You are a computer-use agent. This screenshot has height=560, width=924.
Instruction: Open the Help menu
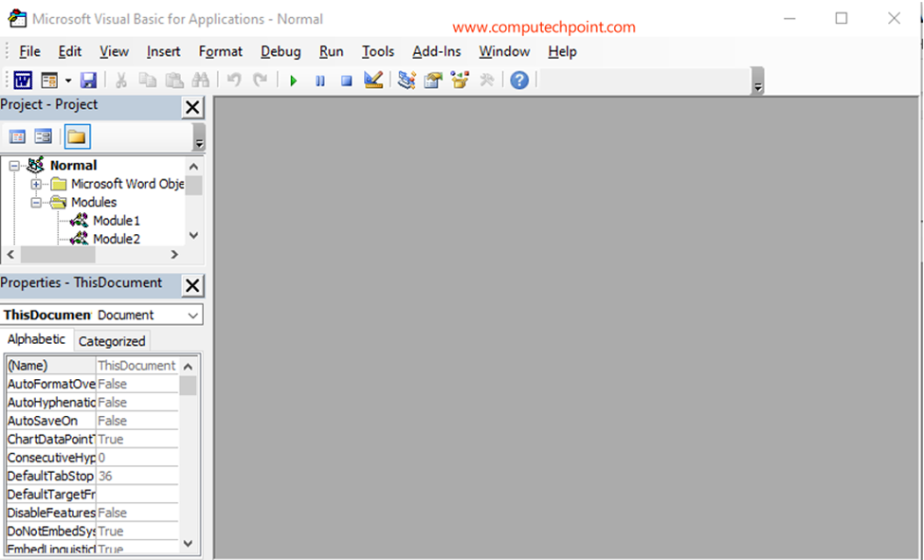click(x=562, y=52)
